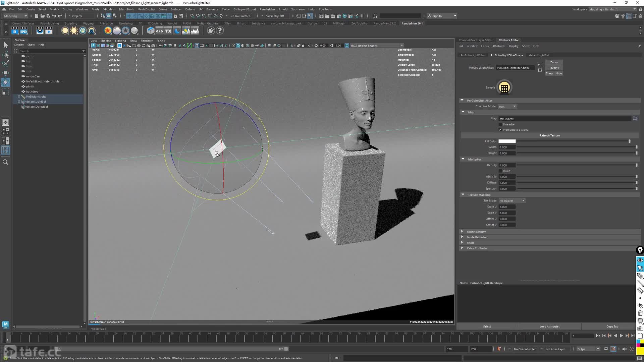Create dome environment light shelf icon
This screenshot has height=362, width=644.
click(83, 31)
